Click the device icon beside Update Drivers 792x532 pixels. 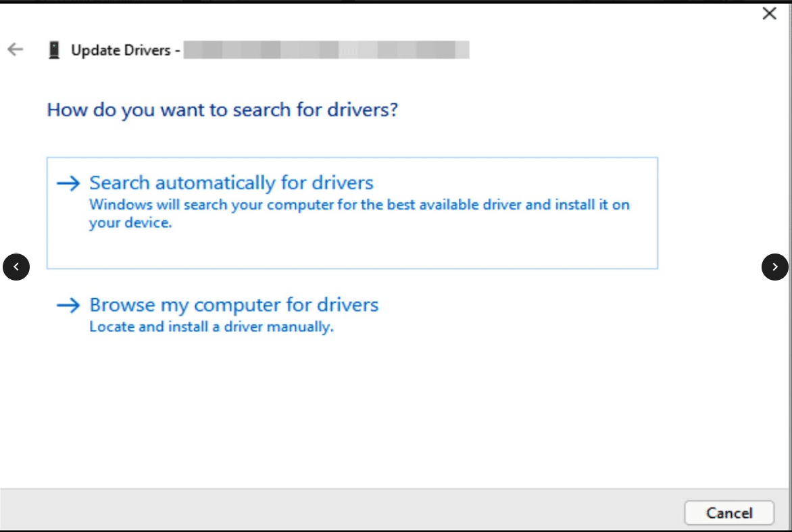[54, 50]
